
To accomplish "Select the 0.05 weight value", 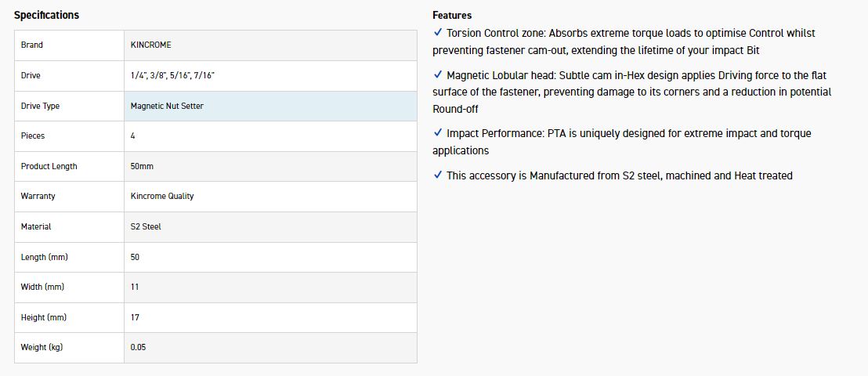I will tap(139, 347).
